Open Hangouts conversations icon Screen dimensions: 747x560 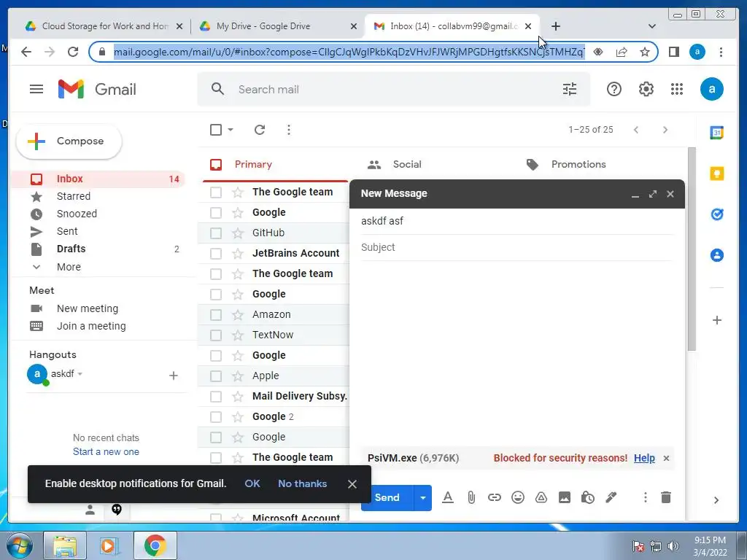(116, 510)
